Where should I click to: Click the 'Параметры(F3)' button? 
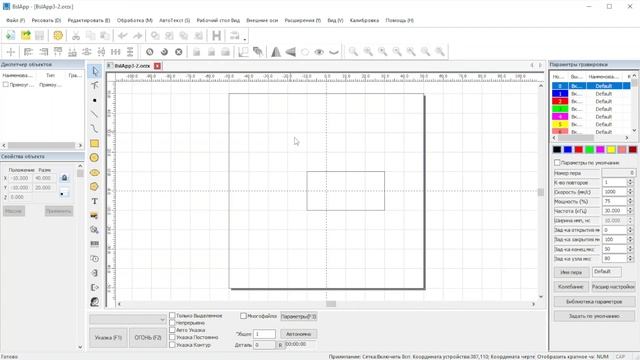[x=299, y=316]
